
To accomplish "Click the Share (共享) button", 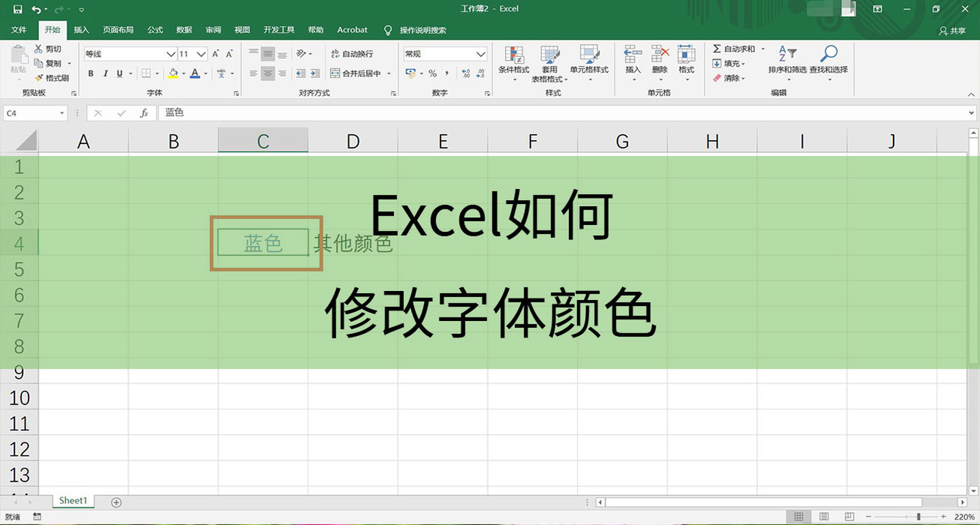I will click(x=953, y=31).
